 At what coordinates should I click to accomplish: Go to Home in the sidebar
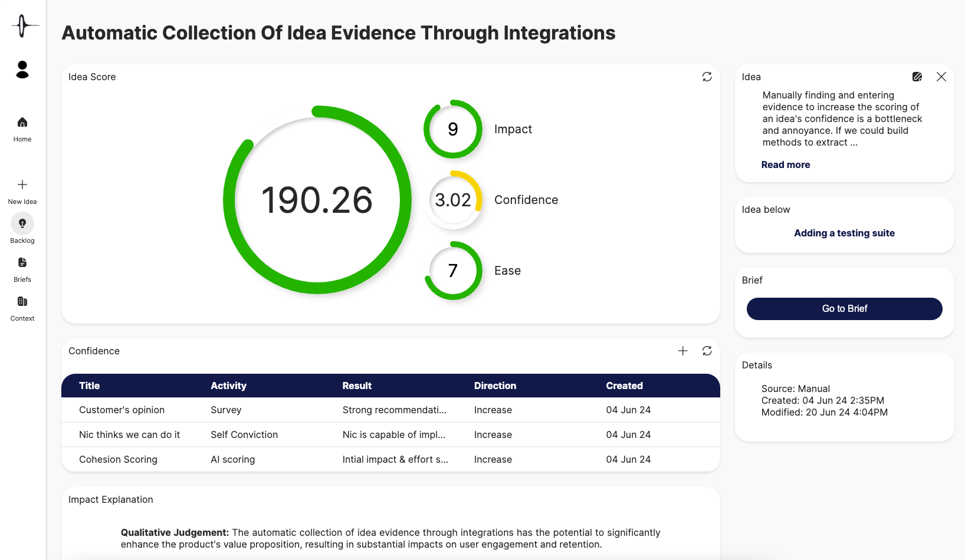tap(22, 129)
